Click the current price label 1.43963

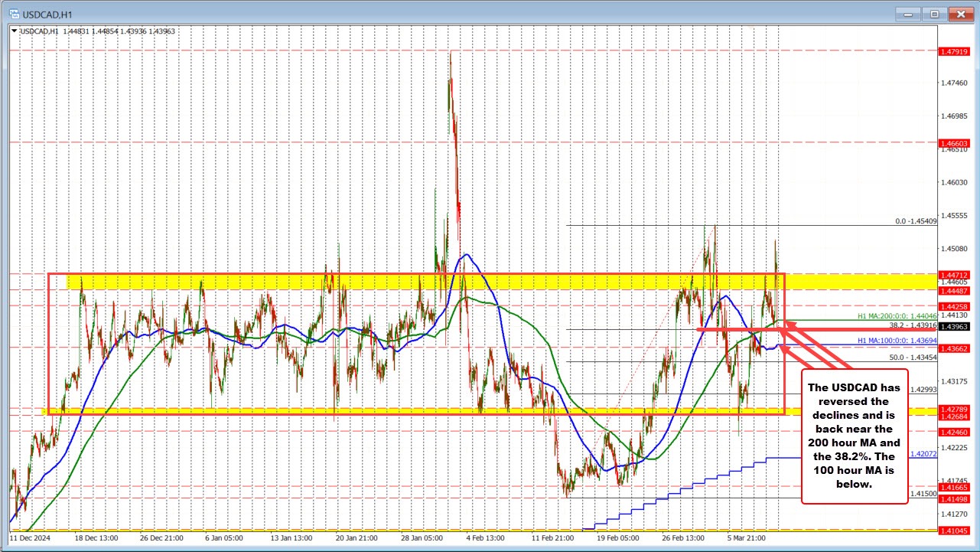[953, 326]
